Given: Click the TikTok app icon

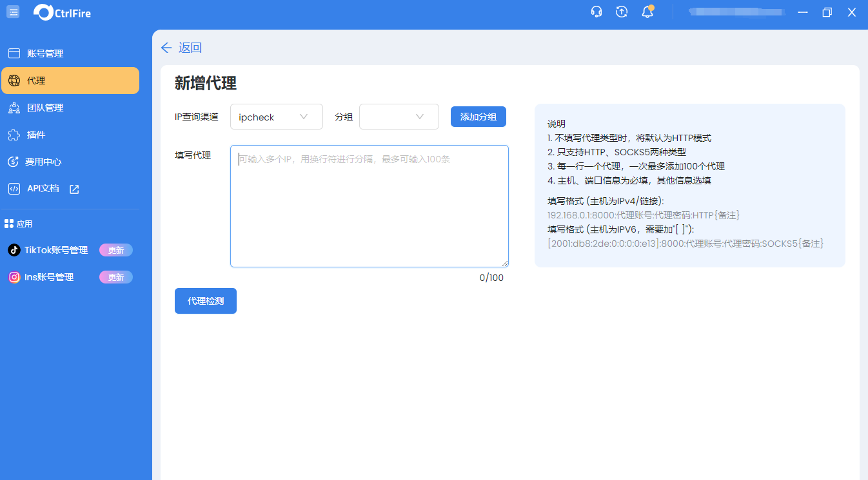Looking at the screenshot, I should [14, 250].
